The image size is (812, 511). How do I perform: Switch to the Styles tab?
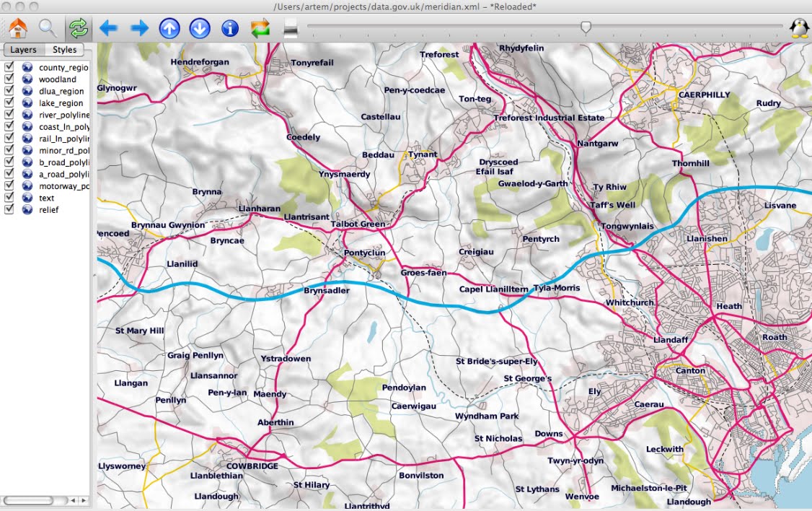(x=63, y=50)
